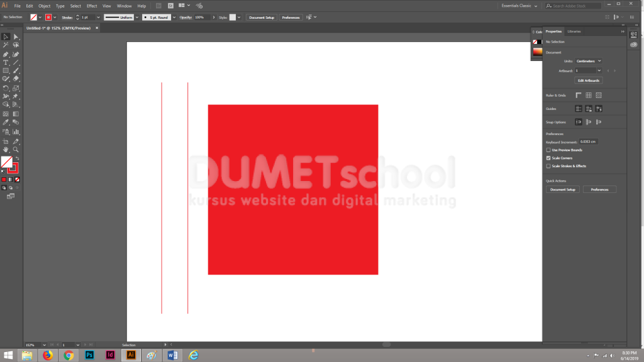Open Creative Cloud Libraries panel icon

[x=634, y=45]
